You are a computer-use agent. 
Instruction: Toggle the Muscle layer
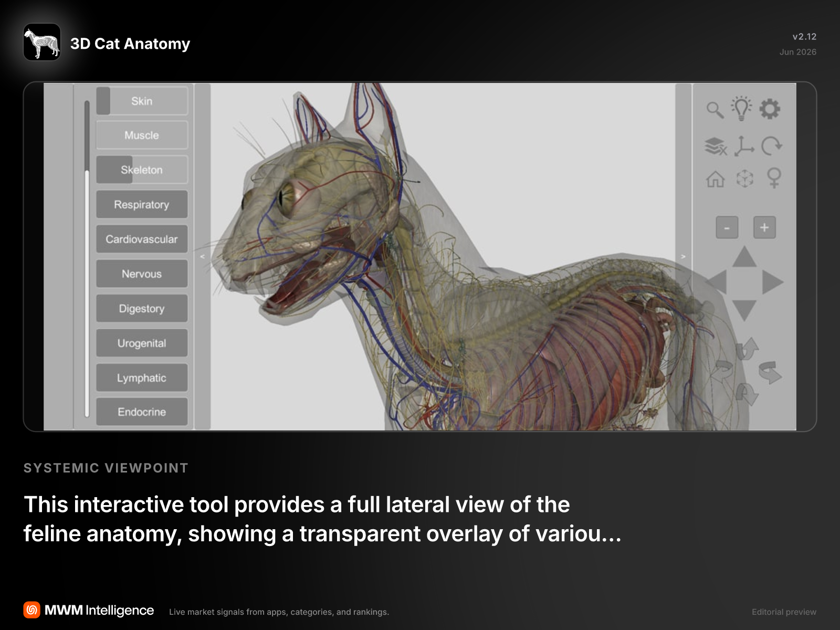[x=142, y=135]
